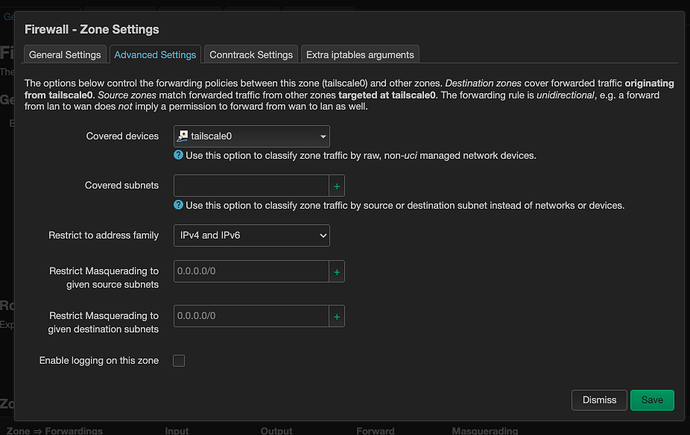Focus the Covered subnets input field

click(251, 186)
